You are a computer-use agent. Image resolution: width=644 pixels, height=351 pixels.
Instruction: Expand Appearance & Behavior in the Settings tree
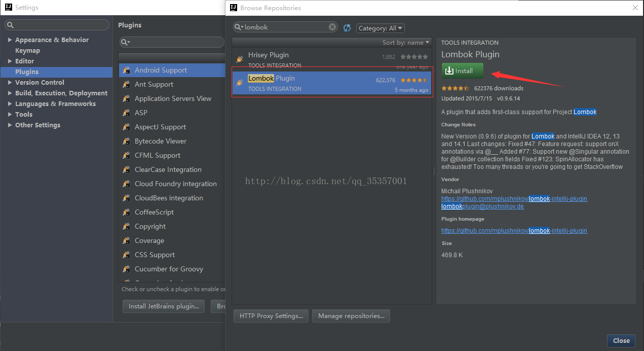pos(10,40)
